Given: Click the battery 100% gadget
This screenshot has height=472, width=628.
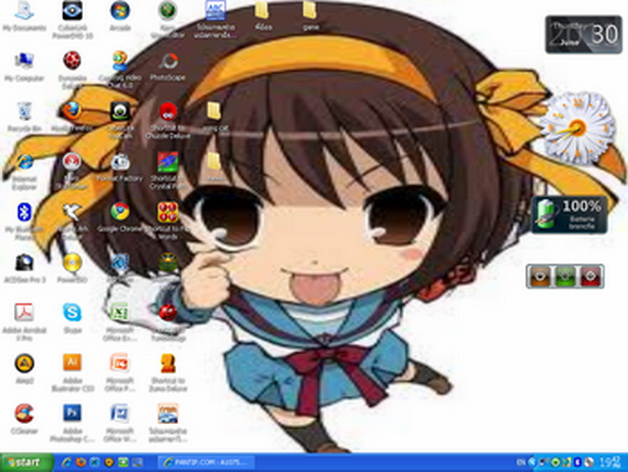Looking at the screenshot, I should pyautogui.click(x=569, y=215).
